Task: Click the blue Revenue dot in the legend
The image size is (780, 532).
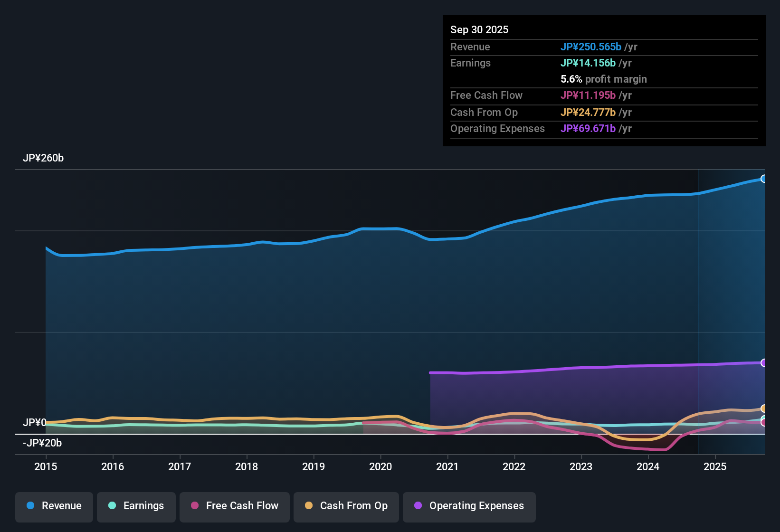Action: pos(29,506)
